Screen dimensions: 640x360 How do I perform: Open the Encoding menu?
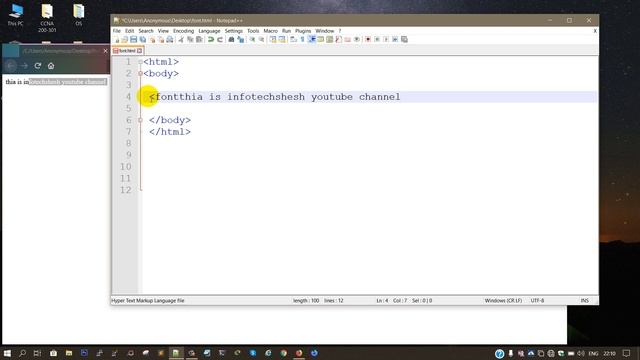[183, 31]
